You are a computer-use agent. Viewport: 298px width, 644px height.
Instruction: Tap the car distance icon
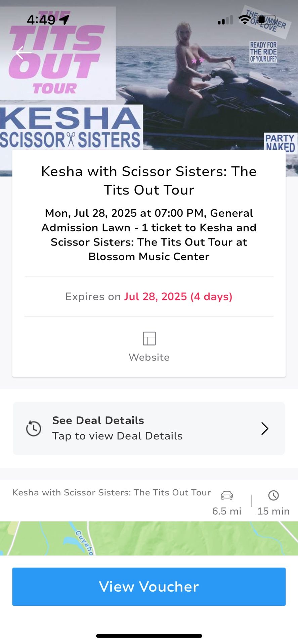[227, 495]
